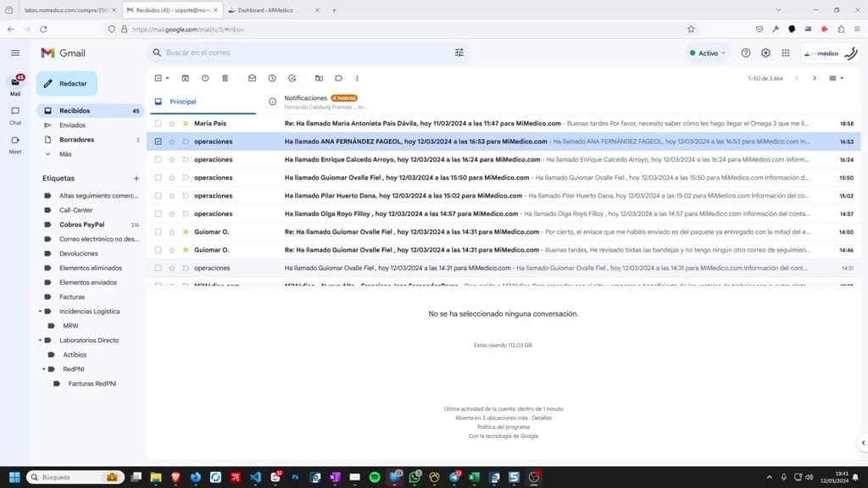
Task: Delete the selected conversation with trash icon
Action: pos(225,79)
